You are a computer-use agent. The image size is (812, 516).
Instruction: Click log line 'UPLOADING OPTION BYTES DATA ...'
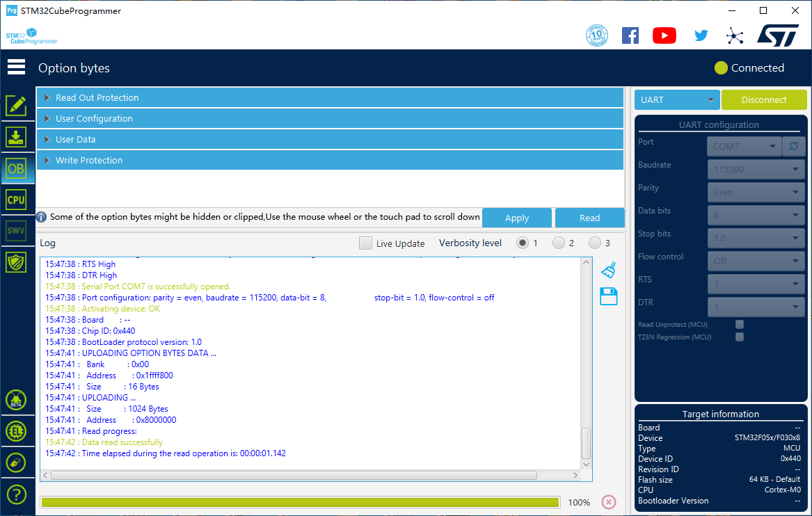coord(131,353)
